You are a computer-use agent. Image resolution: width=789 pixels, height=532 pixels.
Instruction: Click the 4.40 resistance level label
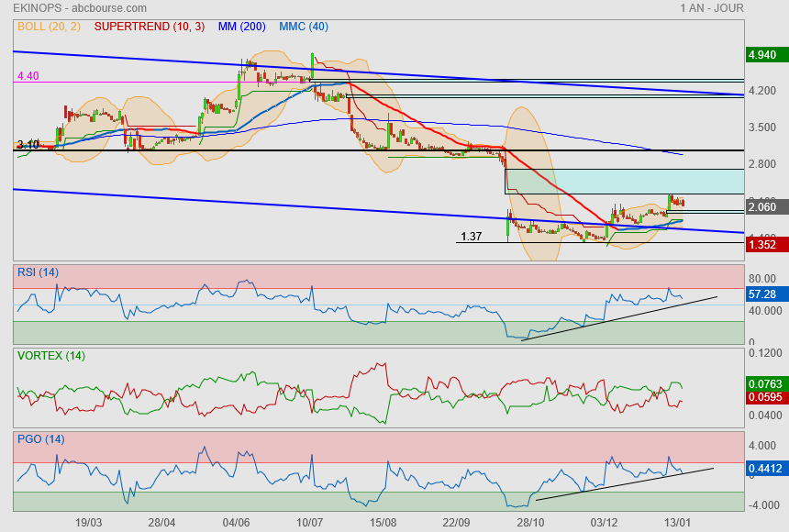(28, 76)
